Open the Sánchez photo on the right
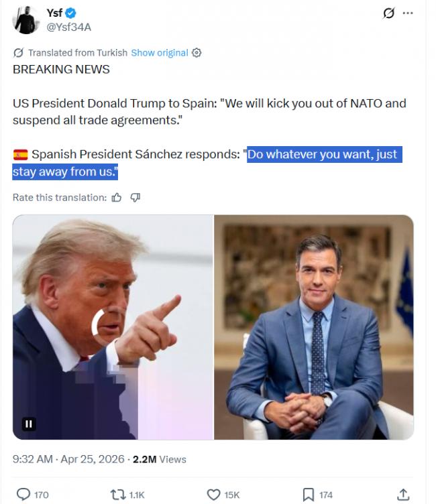Screen dimensions: 436x504 (314, 327)
